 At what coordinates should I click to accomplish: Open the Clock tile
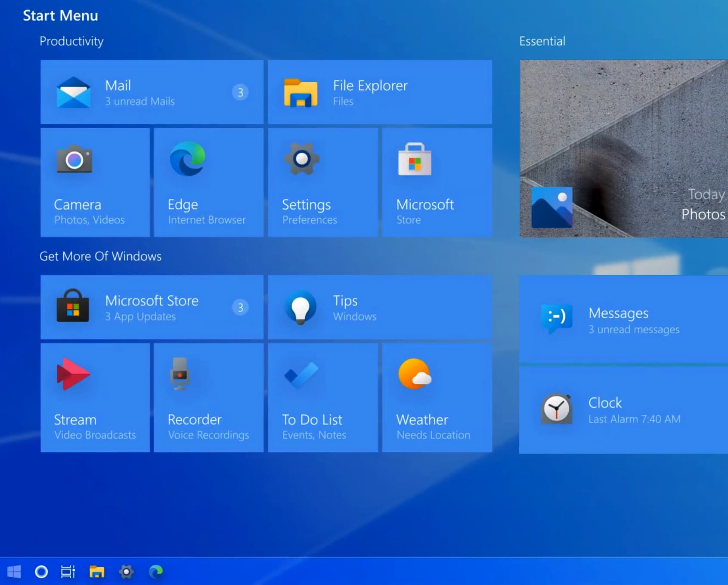(x=623, y=410)
